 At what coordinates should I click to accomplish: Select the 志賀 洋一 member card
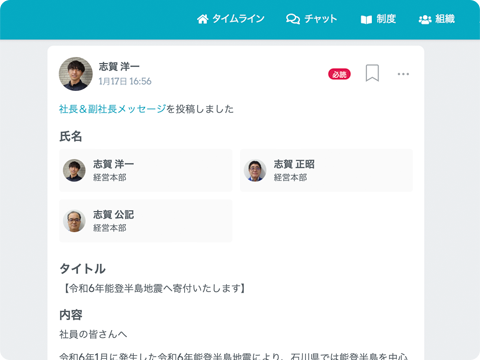[146, 170]
